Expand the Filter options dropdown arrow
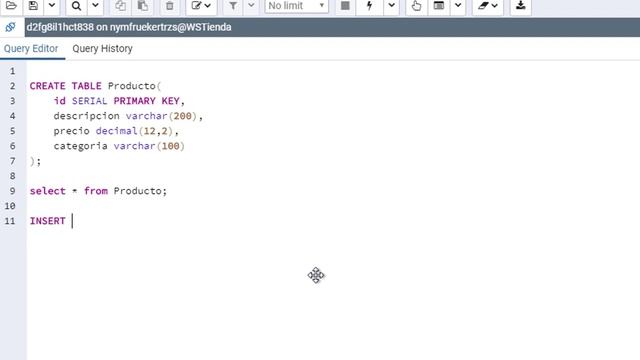The image size is (640, 360). (x=251, y=6)
